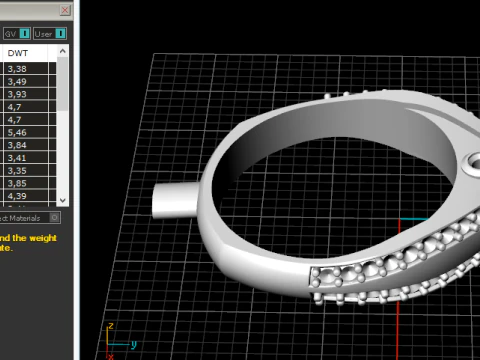Click the list scroll down arrow
Image resolution: width=480 pixels, height=360 pixels.
63,200
